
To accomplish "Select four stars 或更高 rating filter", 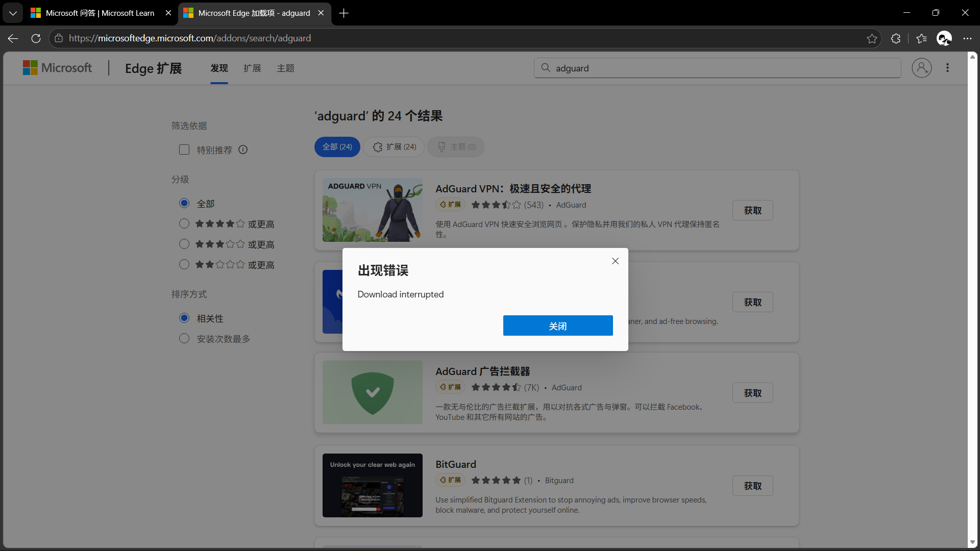I will click(x=184, y=224).
